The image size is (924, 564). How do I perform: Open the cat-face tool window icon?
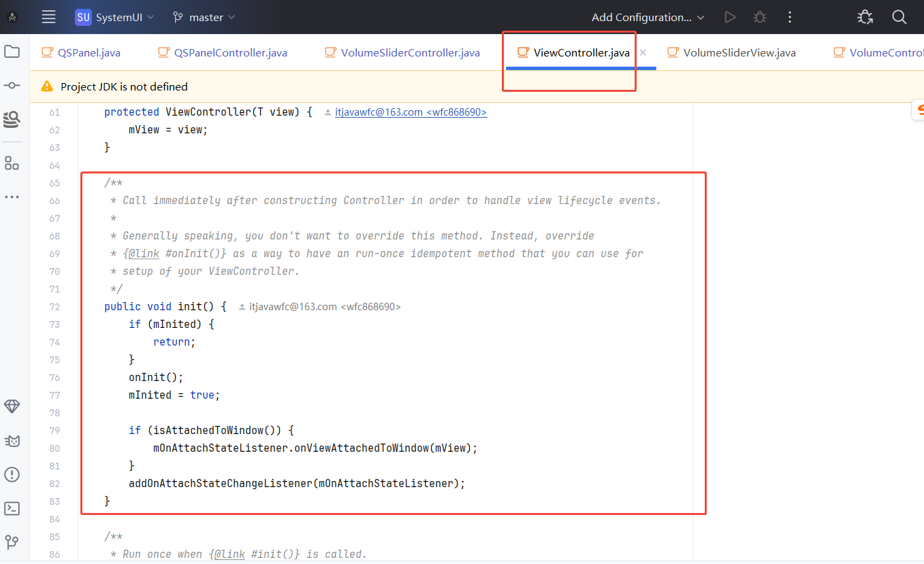(12, 440)
